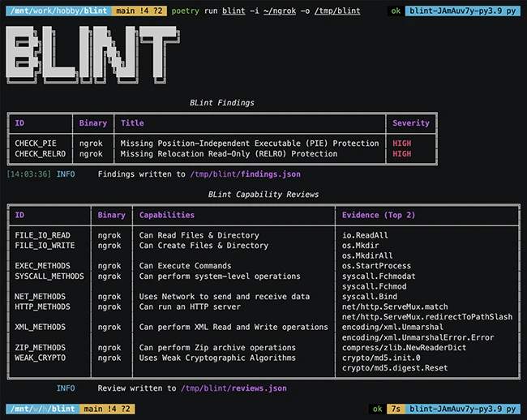This screenshot has width=527, height=420.
Task: Click the 'os.MkdirAll' evidence entry
Action: [x=367, y=255]
